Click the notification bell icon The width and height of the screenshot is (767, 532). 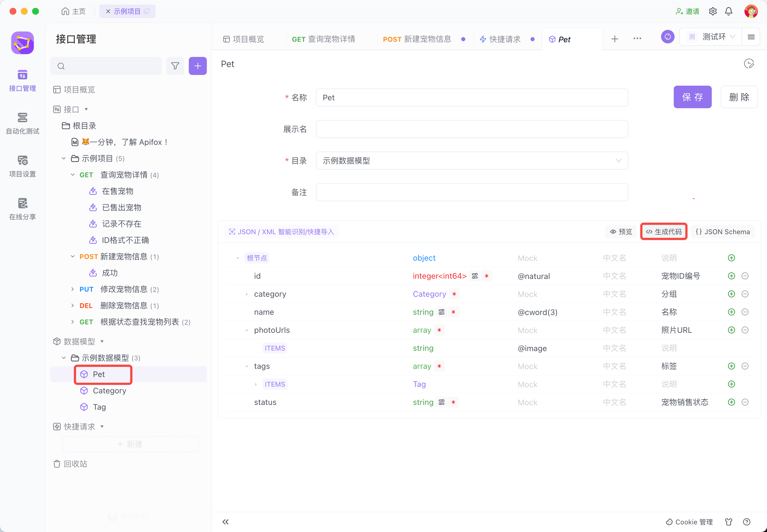pos(729,11)
